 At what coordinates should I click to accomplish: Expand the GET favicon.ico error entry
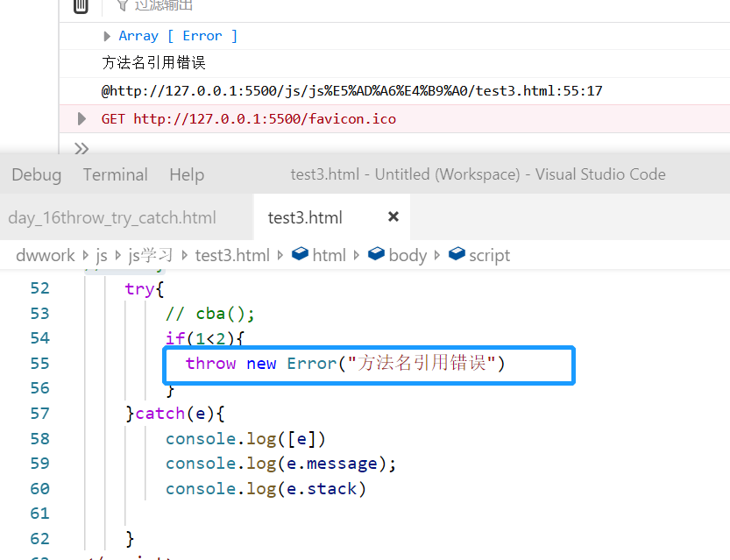coord(82,118)
